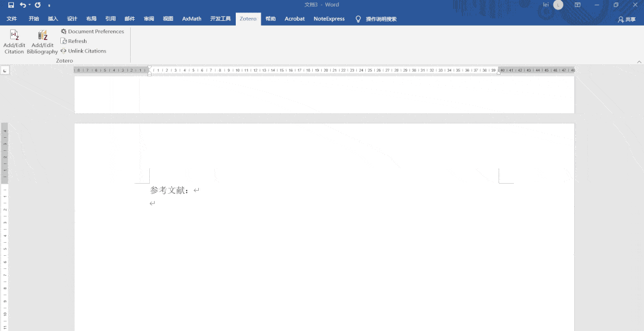Switch to the 引用 ribbon tab
The image size is (644, 331).
(110, 19)
